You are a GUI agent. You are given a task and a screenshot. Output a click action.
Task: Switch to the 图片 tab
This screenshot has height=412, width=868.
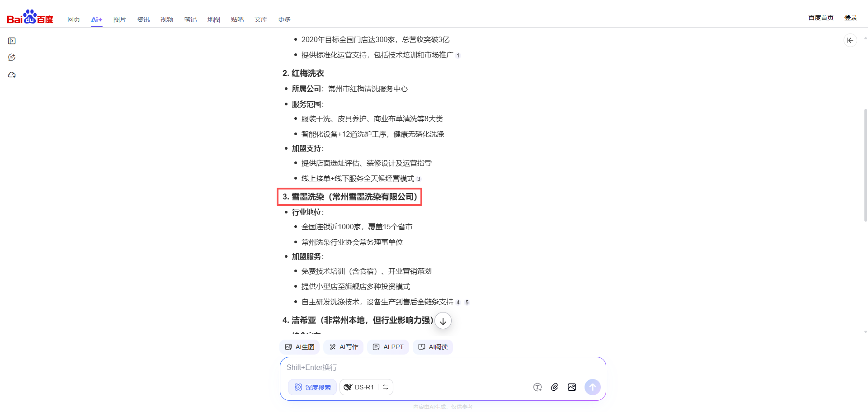point(119,19)
